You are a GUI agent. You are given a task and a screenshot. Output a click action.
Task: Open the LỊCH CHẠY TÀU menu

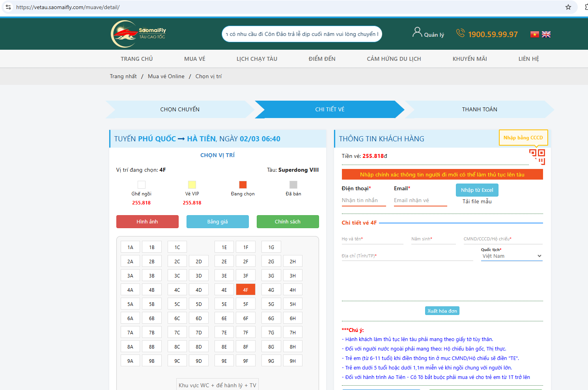coord(257,59)
